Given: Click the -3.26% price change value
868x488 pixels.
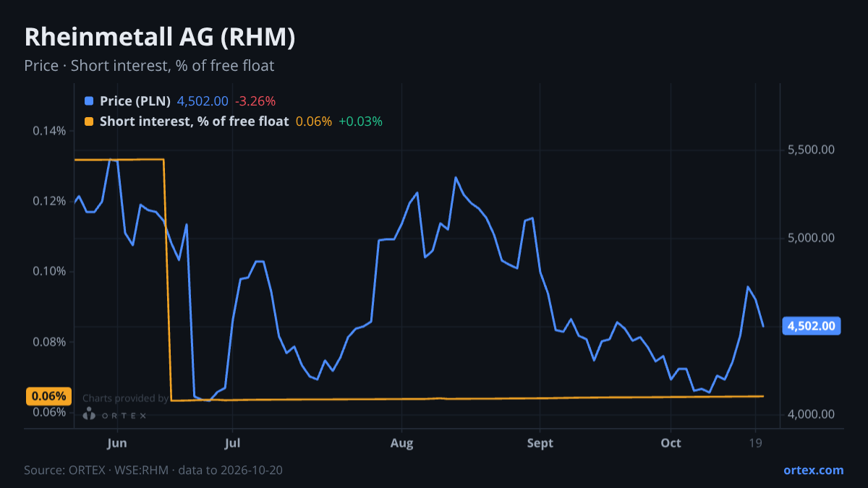Looking at the screenshot, I should 255,101.
